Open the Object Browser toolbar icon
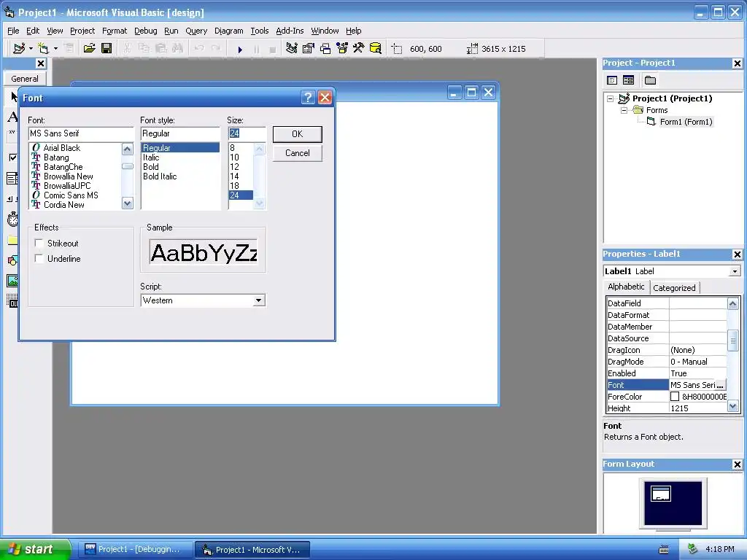The width and height of the screenshot is (747, 560). tap(342, 49)
